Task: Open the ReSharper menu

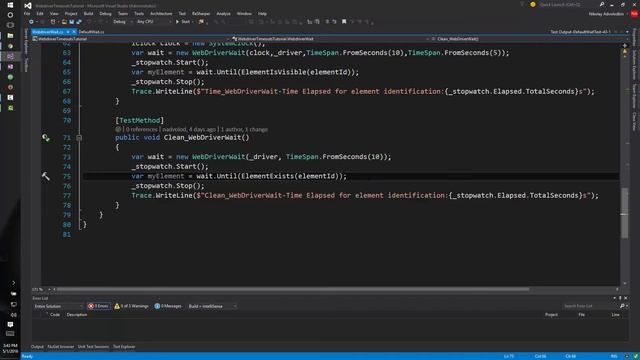Action: click(x=201, y=13)
